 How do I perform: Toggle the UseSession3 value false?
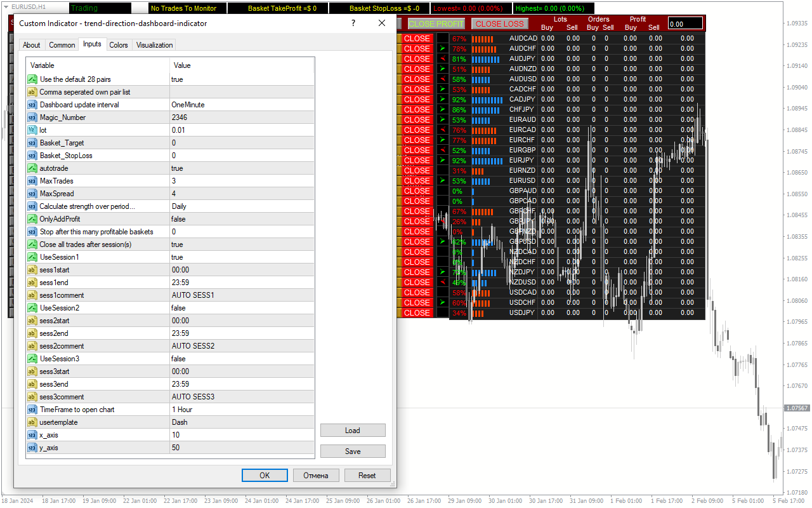[x=242, y=359]
